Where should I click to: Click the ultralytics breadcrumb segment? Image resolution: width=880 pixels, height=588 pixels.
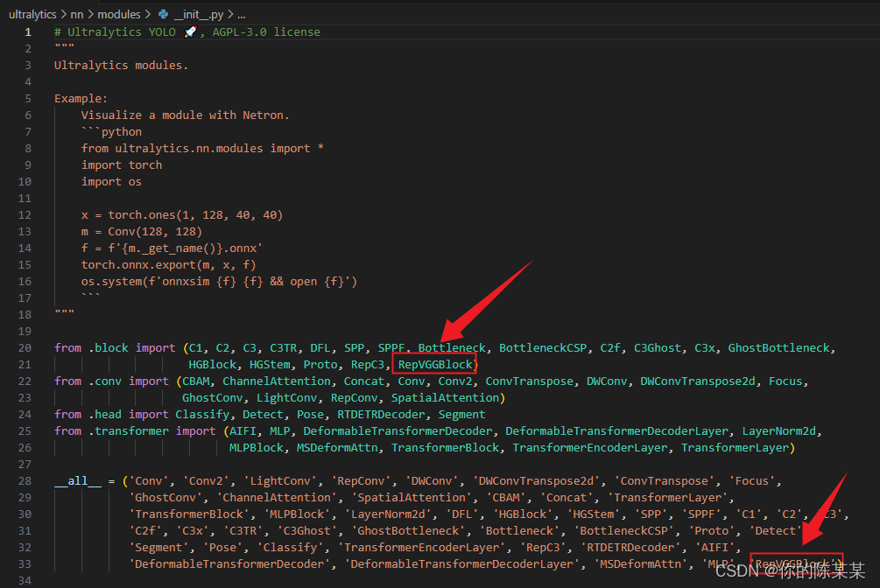pyautogui.click(x=32, y=14)
